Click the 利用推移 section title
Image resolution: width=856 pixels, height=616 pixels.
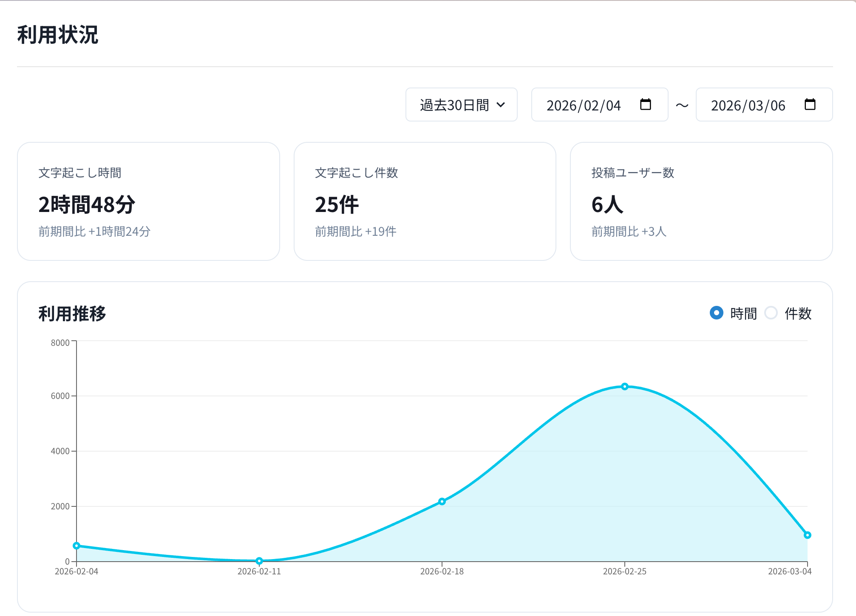pos(72,314)
